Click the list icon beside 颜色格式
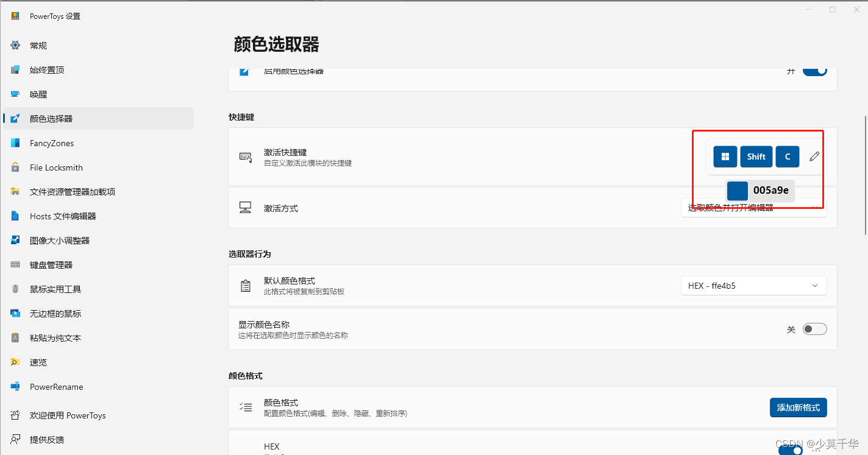Image resolution: width=868 pixels, height=455 pixels. pos(246,407)
